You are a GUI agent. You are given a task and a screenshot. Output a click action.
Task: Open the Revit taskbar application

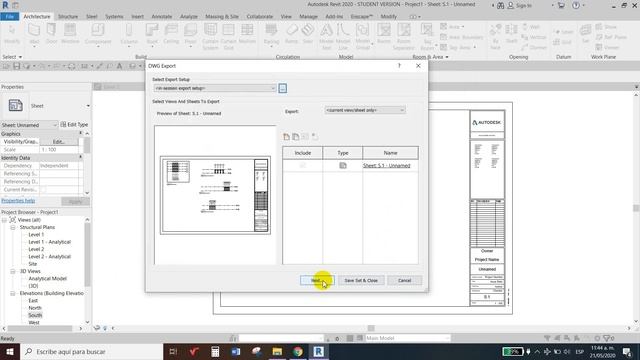(x=319, y=351)
